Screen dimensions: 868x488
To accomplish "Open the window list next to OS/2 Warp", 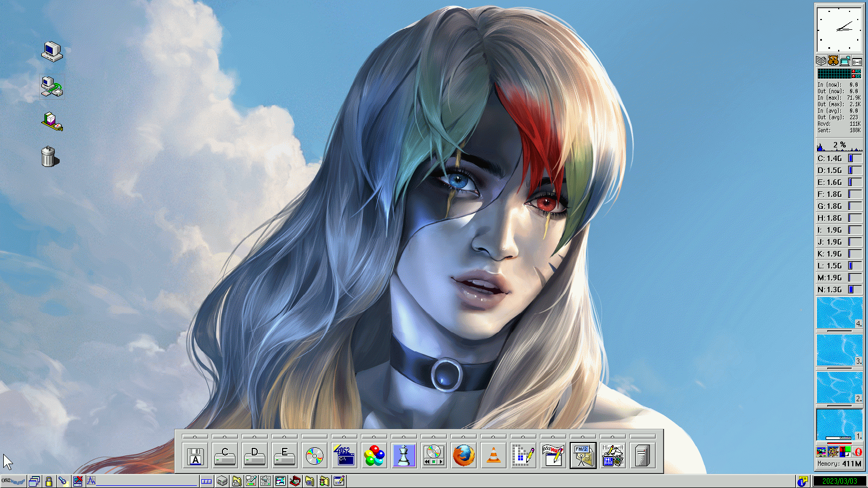I will coord(34,481).
